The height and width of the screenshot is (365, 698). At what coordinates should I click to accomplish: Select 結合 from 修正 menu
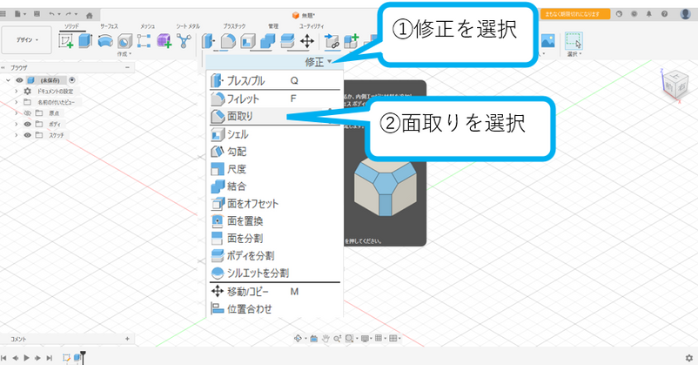[x=275, y=186]
